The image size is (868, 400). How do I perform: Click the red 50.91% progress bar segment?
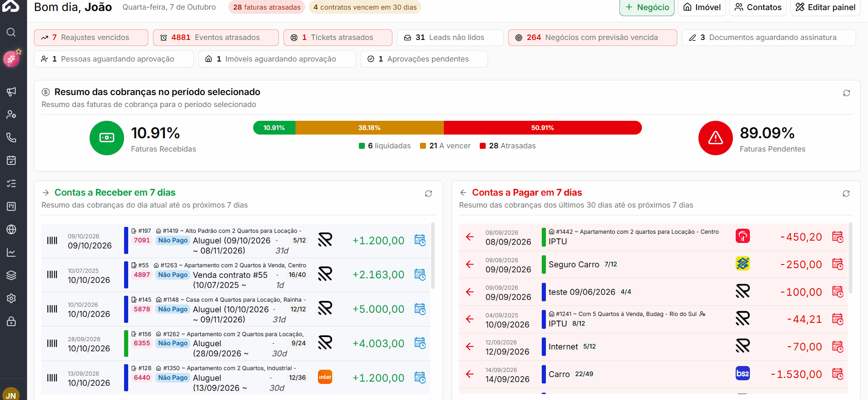click(x=543, y=128)
